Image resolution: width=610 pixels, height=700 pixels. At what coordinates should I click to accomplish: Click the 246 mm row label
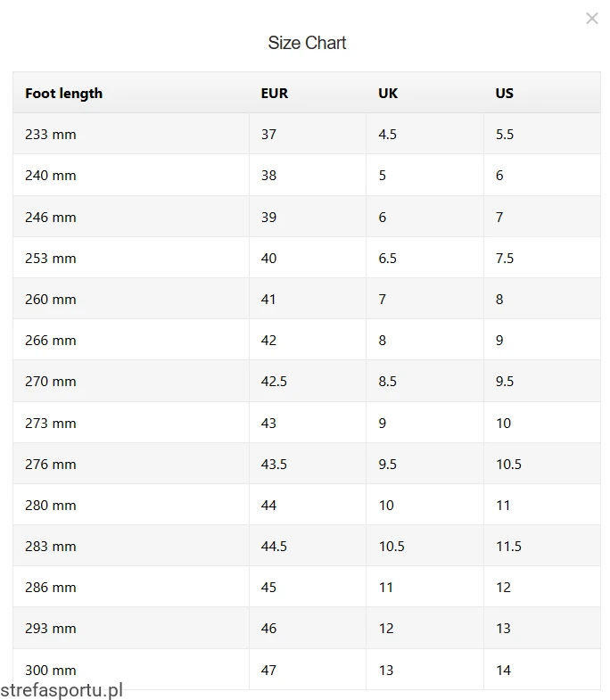click(x=51, y=217)
